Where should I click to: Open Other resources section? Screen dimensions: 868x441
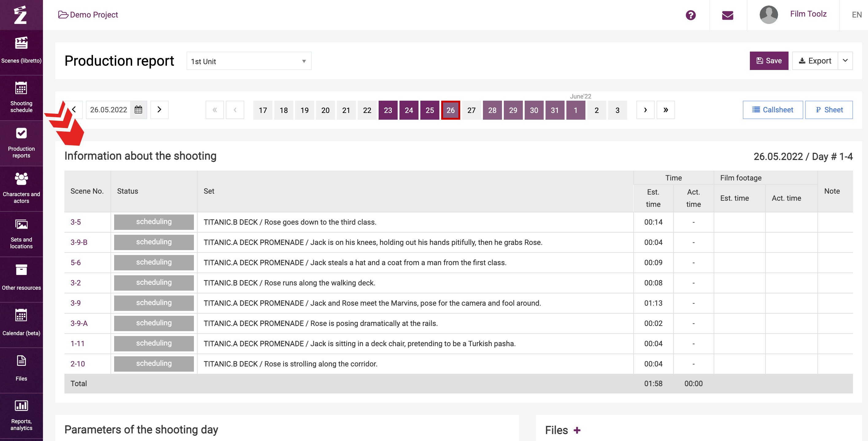21,279
